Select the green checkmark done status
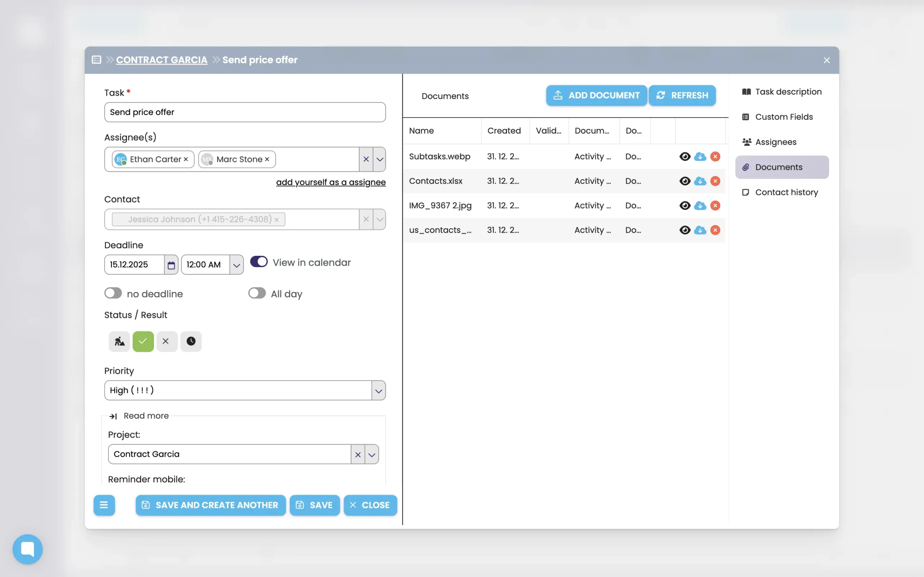Viewport: 924px width, 577px height. point(143,341)
